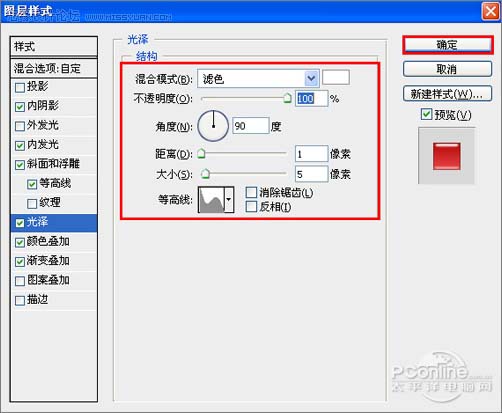This screenshot has width=502, height=413.
Task: Select the 渐变叠加 style row label
Action: [48, 261]
